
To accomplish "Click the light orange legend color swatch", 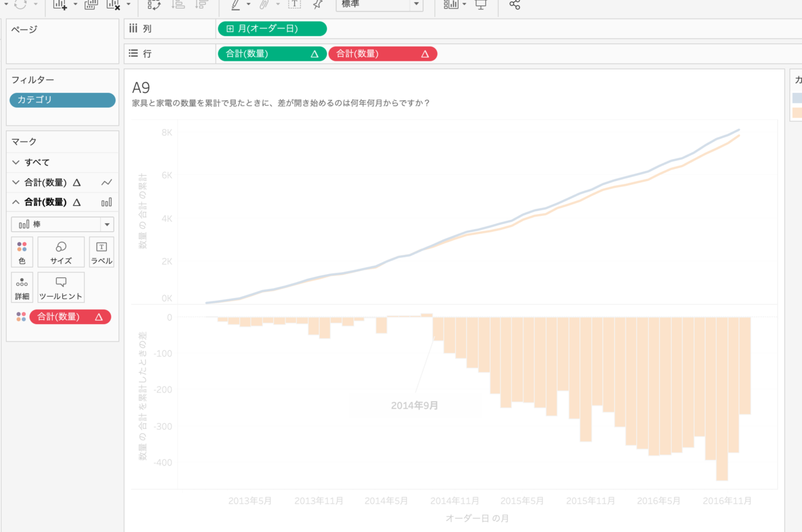I will coord(797,113).
